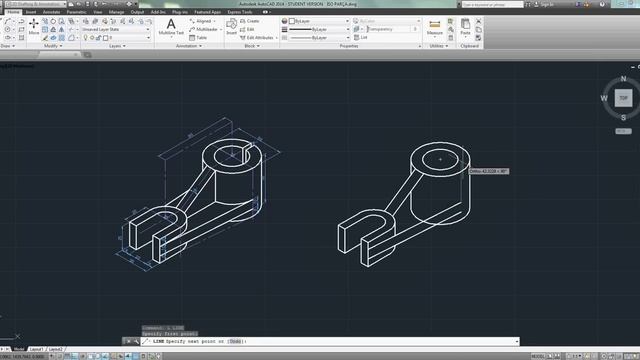Click the command line customize wrench icon
This screenshot has width=640, height=360.
(x=136, y=341)
